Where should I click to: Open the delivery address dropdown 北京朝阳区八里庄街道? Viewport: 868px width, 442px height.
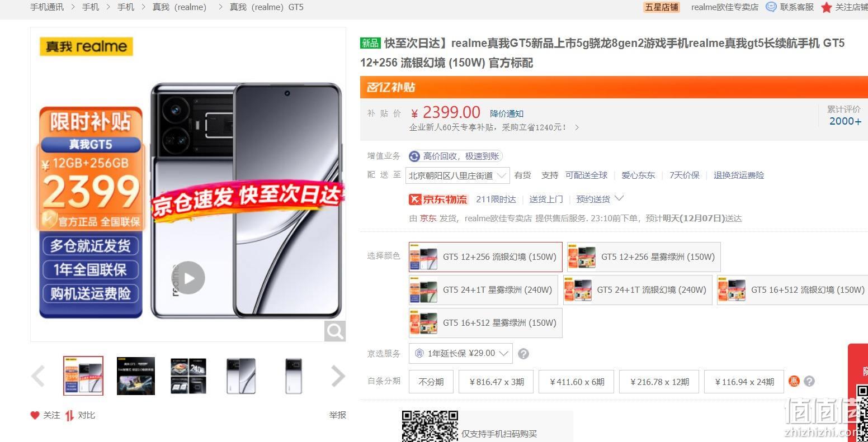[x=457, y=175]
